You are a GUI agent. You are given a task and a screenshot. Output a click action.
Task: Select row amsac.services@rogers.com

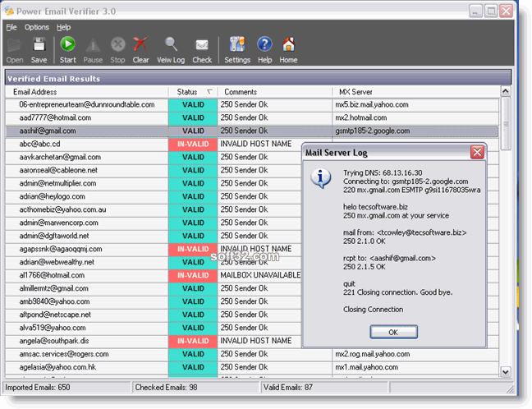(252, 354)
